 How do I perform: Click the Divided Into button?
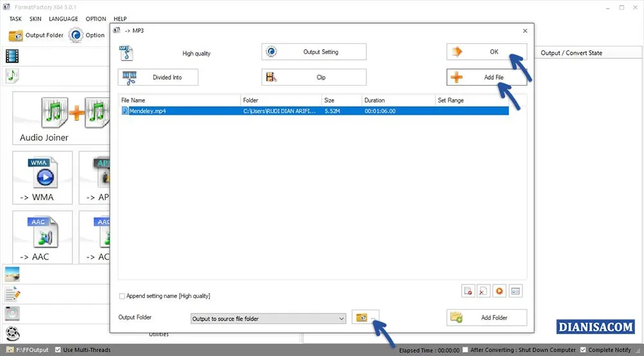(158, 77)
